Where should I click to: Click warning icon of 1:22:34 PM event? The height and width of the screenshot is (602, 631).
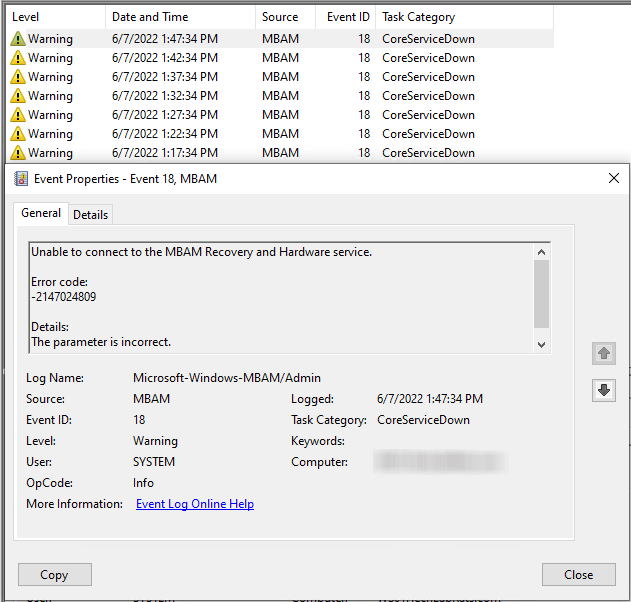(18, 134)
